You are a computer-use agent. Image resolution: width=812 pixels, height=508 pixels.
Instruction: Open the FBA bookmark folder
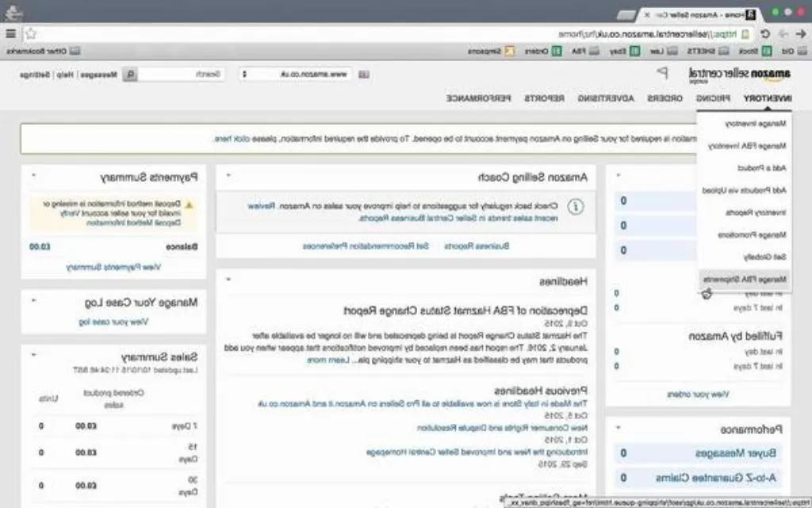pyautogui.click(x=586, y=51)
